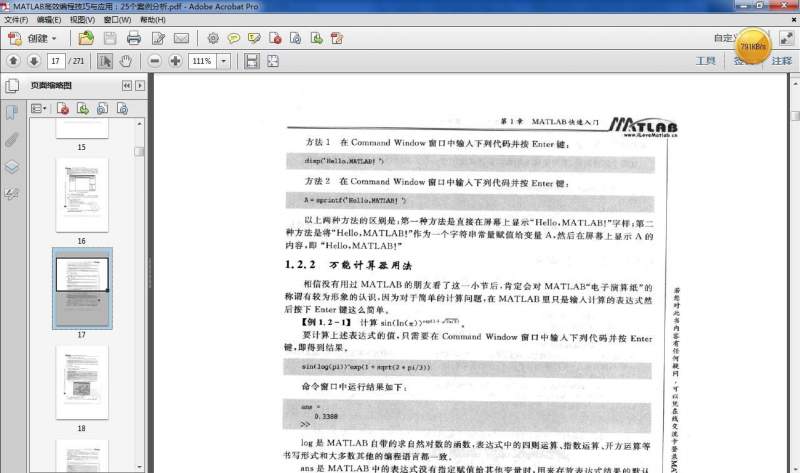Open the Bookmarks navigation panel
Viewport: 800px width, 473px height.
click(x=12, y=112)
